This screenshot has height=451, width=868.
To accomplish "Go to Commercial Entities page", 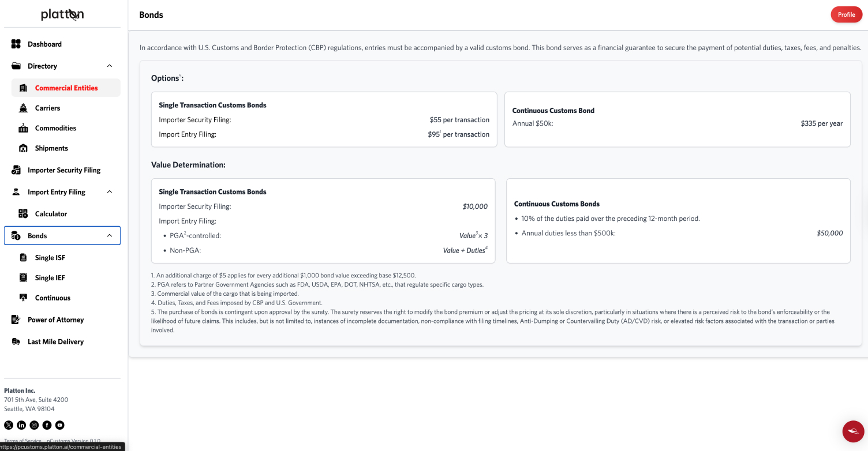I will point(66,88).
